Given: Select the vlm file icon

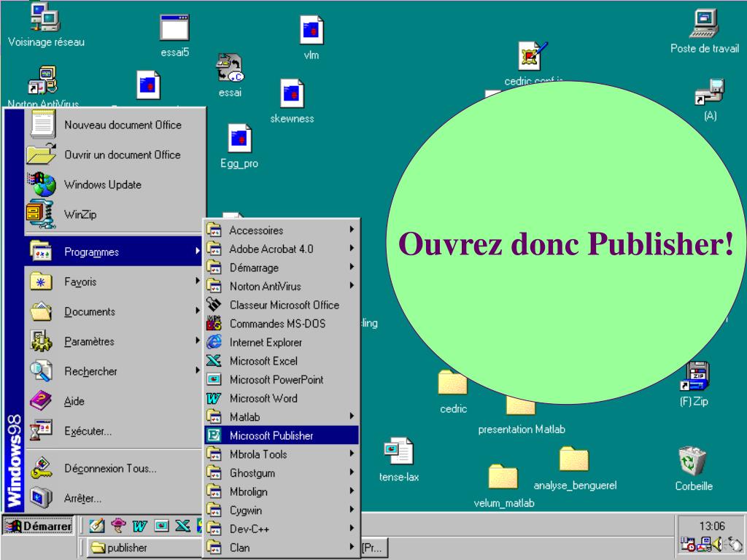Looking at the screenshot, I should (x=311, y=38).
